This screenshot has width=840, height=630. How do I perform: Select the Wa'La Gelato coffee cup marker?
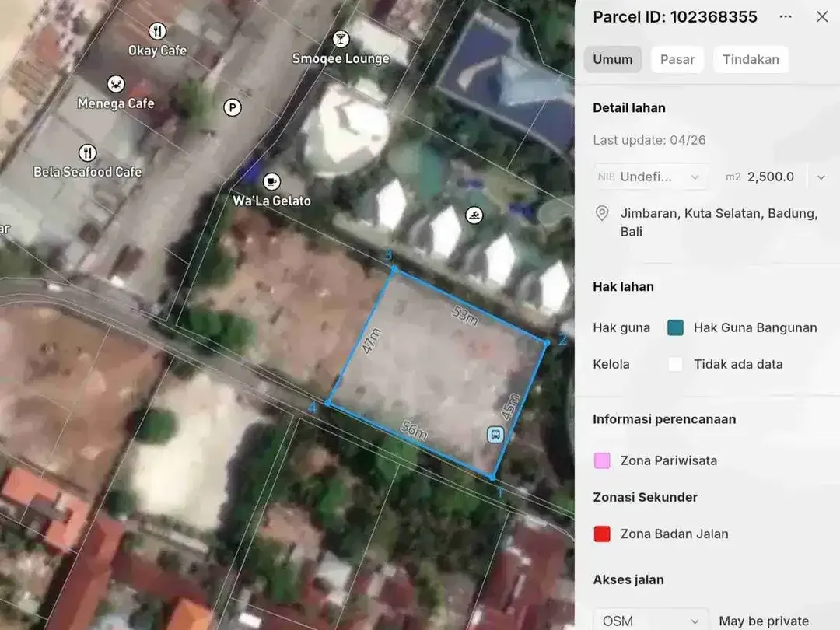point(271,181)
